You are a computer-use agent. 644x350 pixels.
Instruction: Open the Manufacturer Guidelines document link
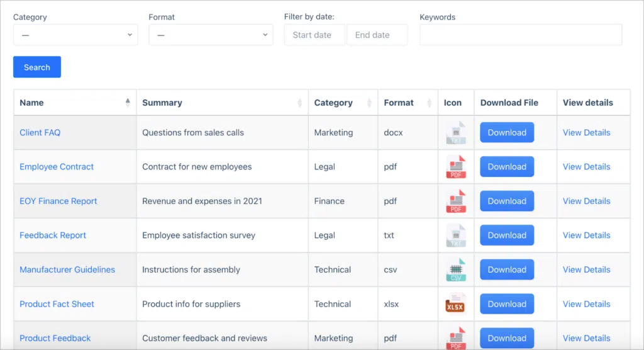pyautogui.click(x=67, y=269)
